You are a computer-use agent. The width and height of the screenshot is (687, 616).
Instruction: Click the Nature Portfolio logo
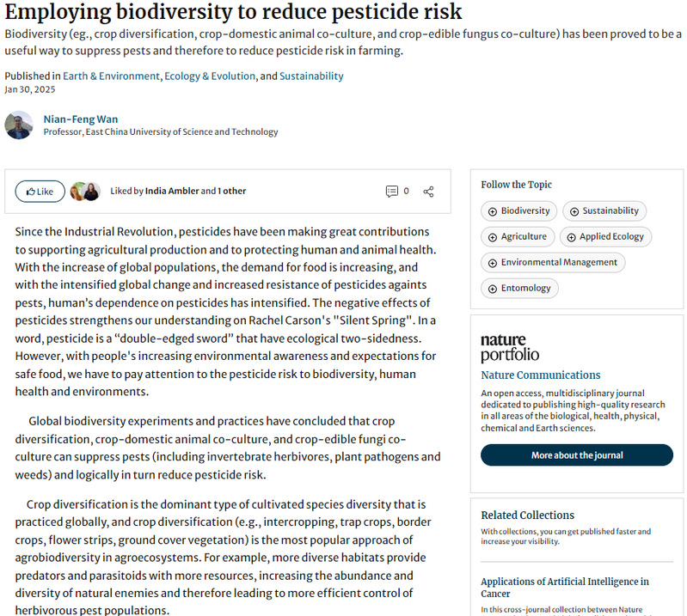coord(510,347)
